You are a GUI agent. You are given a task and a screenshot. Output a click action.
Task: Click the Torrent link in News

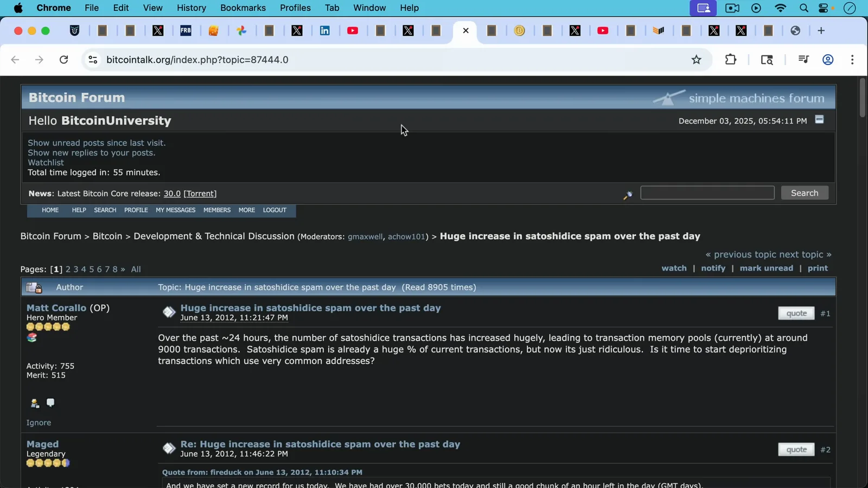pos(200,194)
